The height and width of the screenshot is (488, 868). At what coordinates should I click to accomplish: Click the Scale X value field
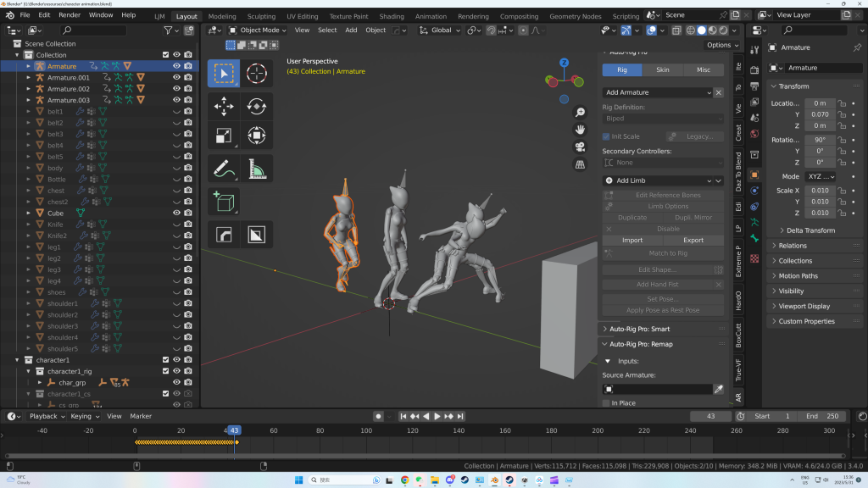(x=820, y=191)
